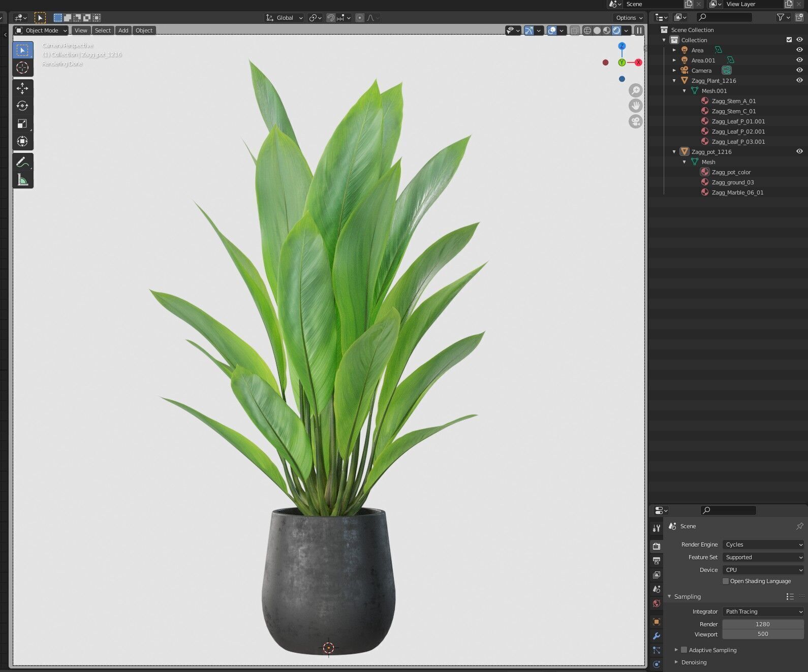Toggle X-ray display in viewport header
Image resolution: width=808 pixels, height=672 pixels.
coord(574,30)
